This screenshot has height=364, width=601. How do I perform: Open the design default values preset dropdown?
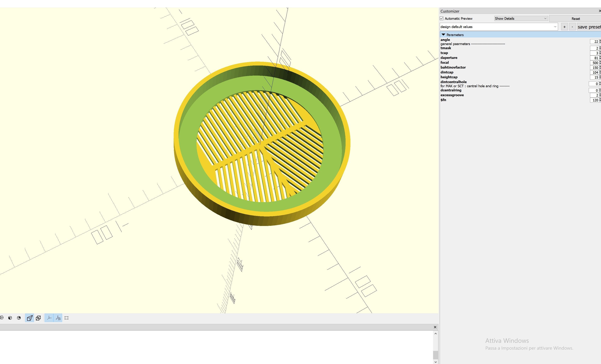point(499,27)
